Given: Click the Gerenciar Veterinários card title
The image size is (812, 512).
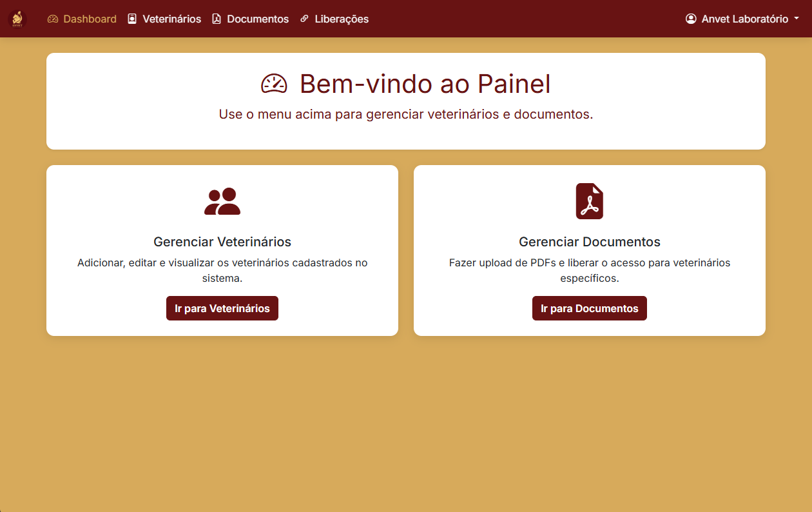Looking at the screenshot, I should (x=222, y=242).
